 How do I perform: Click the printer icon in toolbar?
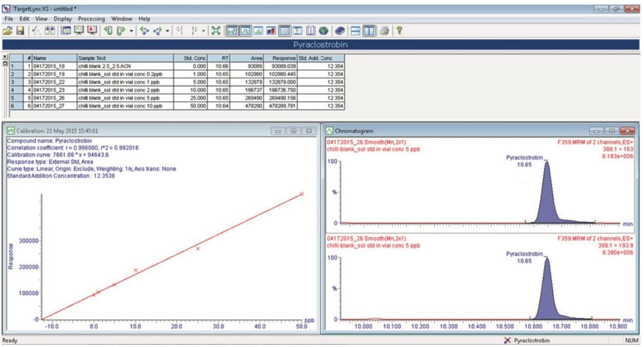(384, 31)
